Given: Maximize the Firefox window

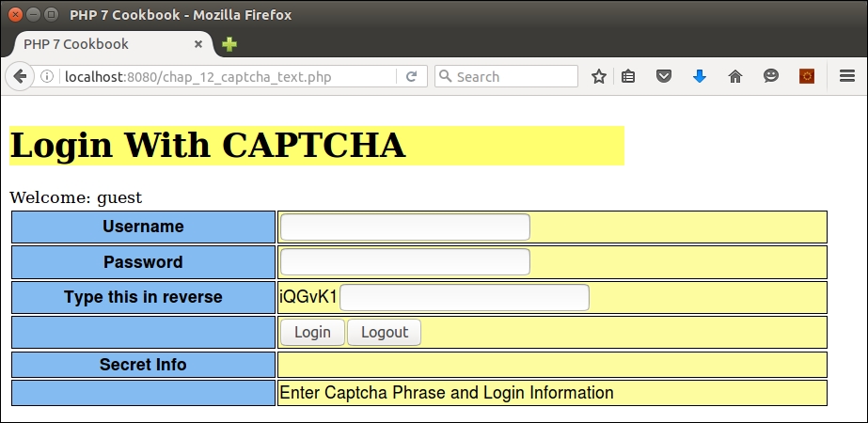Looking at the screenshot, I should 51,15.
